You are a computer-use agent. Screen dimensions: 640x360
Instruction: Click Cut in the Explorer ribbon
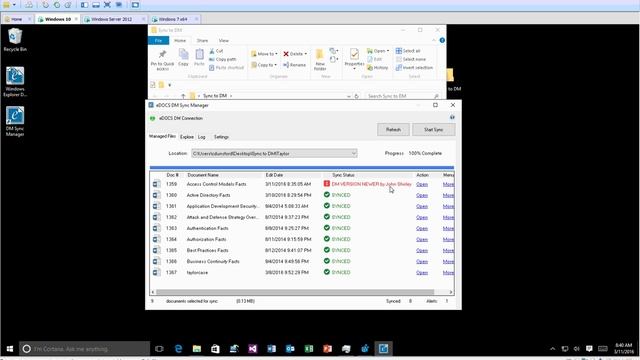(x=216, y=51)
